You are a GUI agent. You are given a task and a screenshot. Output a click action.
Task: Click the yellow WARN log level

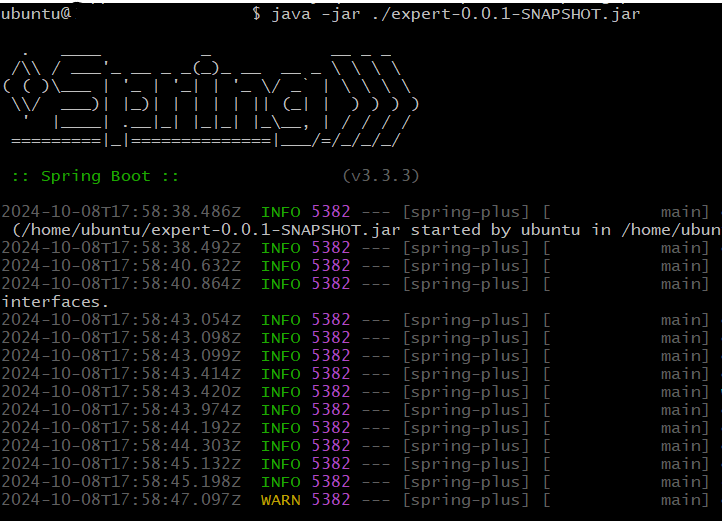click(280, 500)
